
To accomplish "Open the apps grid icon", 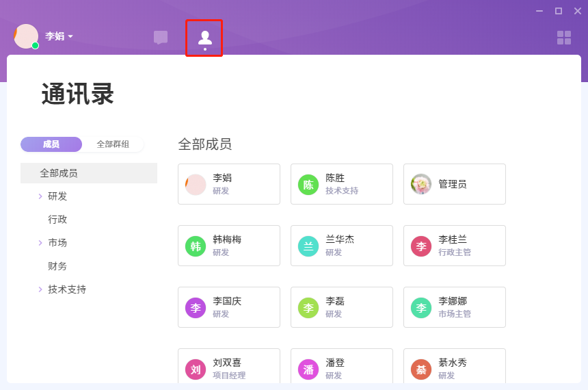I will tap(564, 38).
